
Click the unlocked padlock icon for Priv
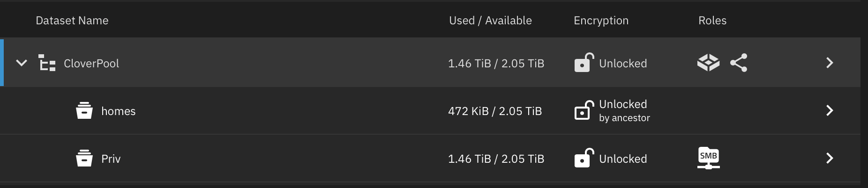584,158
